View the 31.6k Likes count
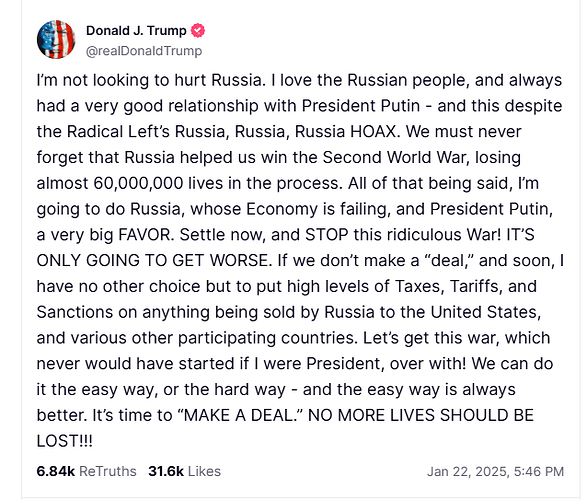This screenshot has width=587, height=500. coord(166,471)
